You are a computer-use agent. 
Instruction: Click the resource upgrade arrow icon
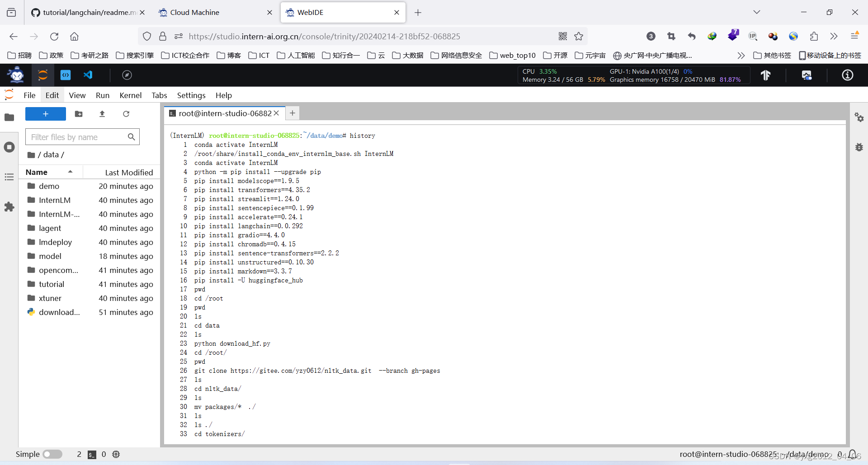765,75
